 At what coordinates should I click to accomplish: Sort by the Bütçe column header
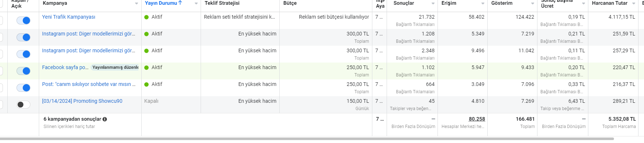pyautogui.click(x=290, y=3)
